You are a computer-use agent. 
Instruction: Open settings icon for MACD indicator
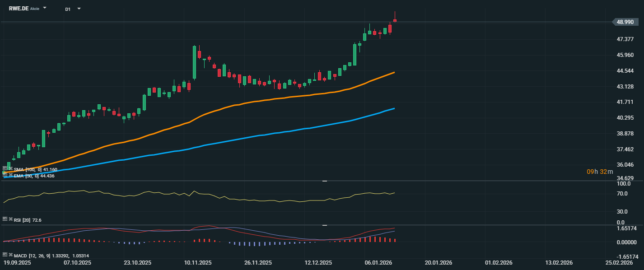[x=5, y=255]
